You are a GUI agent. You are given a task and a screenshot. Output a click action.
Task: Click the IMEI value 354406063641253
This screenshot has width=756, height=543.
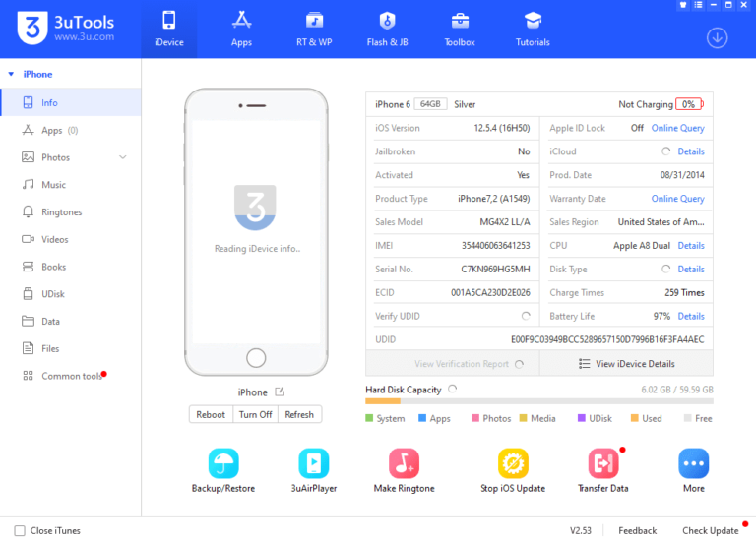496,245
